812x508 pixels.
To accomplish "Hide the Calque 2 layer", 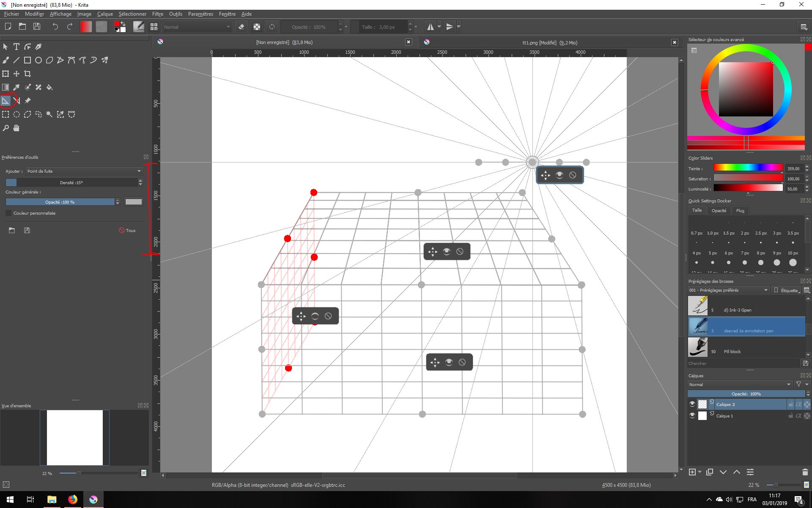I will pyautogui.click(x=692, y=404).
